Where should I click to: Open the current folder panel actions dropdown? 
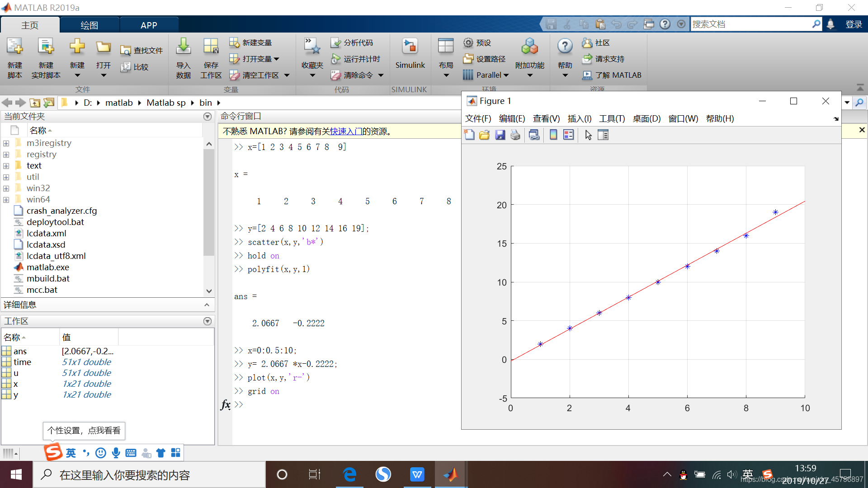click(x=208, y=117)
